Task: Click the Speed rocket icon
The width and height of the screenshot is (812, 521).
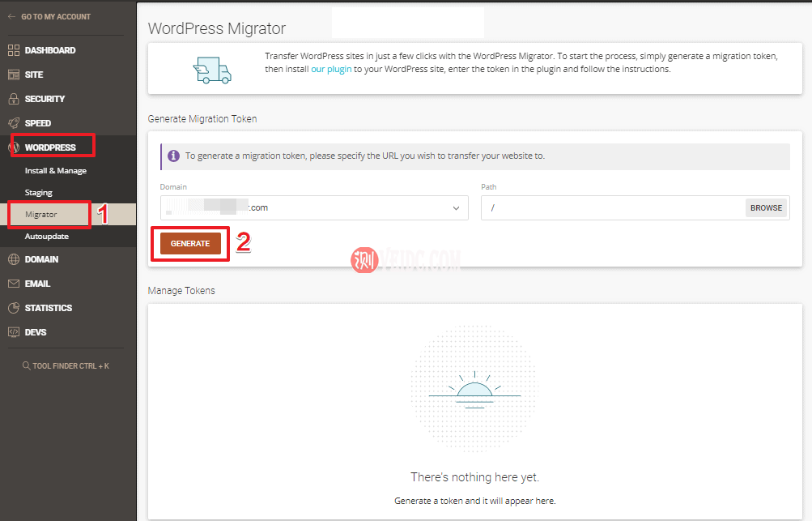Action: [x=14, y=123]
